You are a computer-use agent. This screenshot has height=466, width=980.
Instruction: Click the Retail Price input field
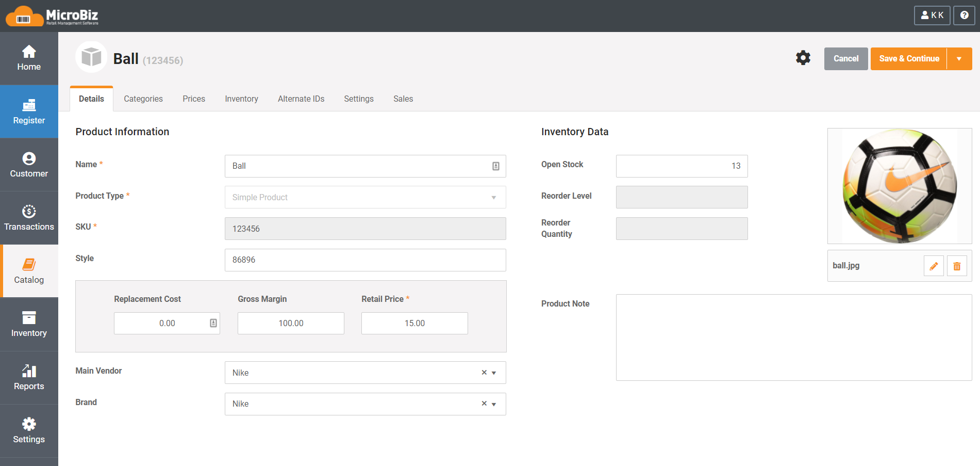pyautogui.click(x=414, y=323)
